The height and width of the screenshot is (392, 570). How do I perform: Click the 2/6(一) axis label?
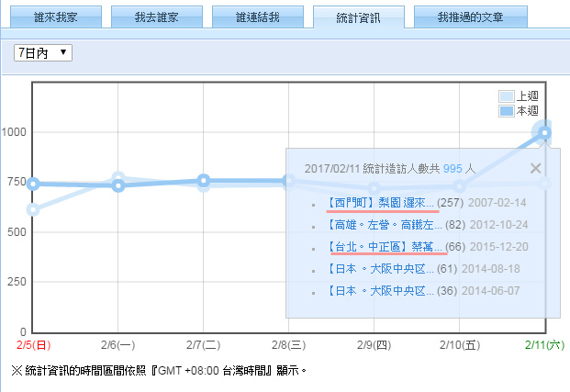pos(117,345)
